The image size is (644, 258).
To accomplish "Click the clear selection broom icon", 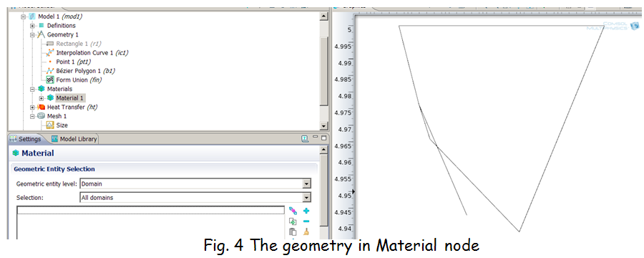I will point(306,231).
